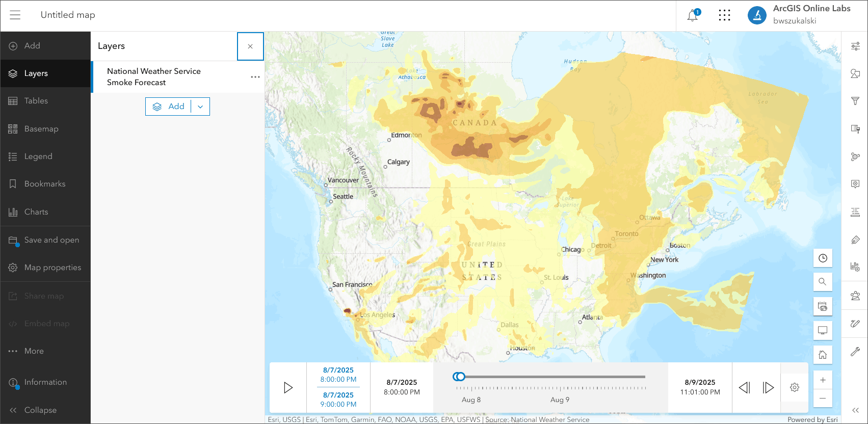The image size is (868, 424).
Task: Open the Styles pane
Action: [x=855, y=74]
